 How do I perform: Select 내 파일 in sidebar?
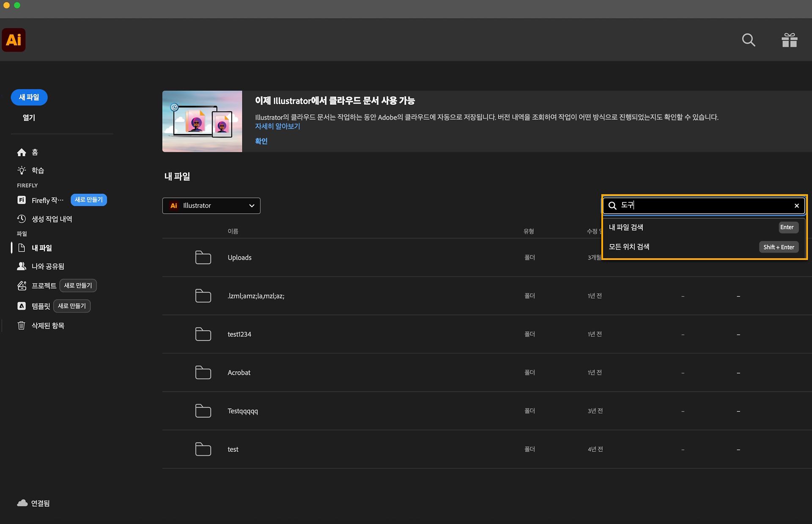coord(41,248)
